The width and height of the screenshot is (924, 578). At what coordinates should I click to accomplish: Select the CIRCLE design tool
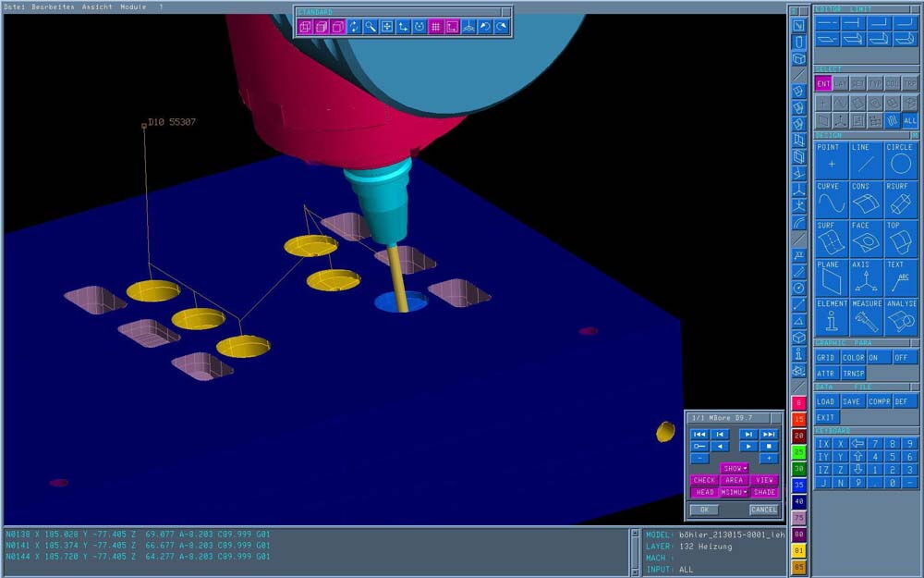901,160
